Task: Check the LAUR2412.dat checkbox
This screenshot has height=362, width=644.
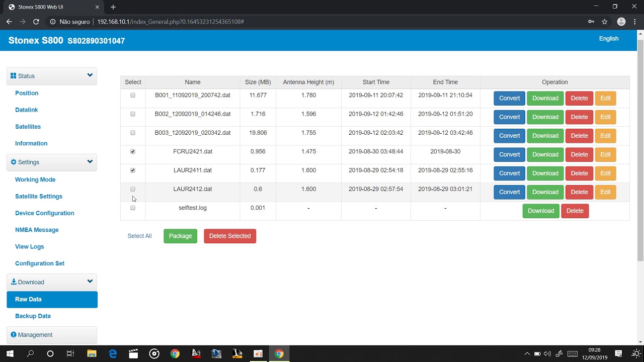Action: (x=133, y=189)
